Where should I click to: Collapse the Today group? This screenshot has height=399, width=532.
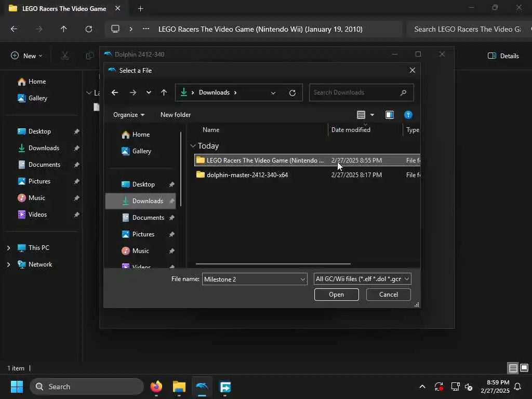pyautogui.click(x=193, y=146)
